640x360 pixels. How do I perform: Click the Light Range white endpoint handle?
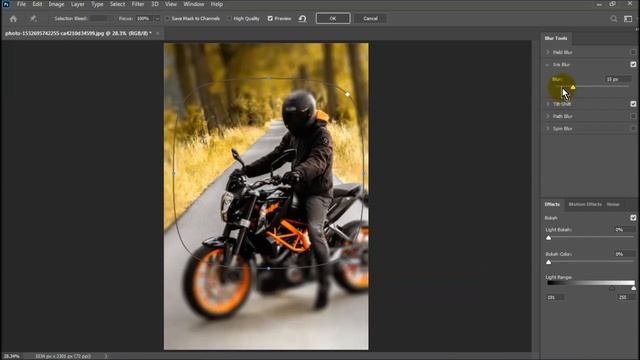633,289
